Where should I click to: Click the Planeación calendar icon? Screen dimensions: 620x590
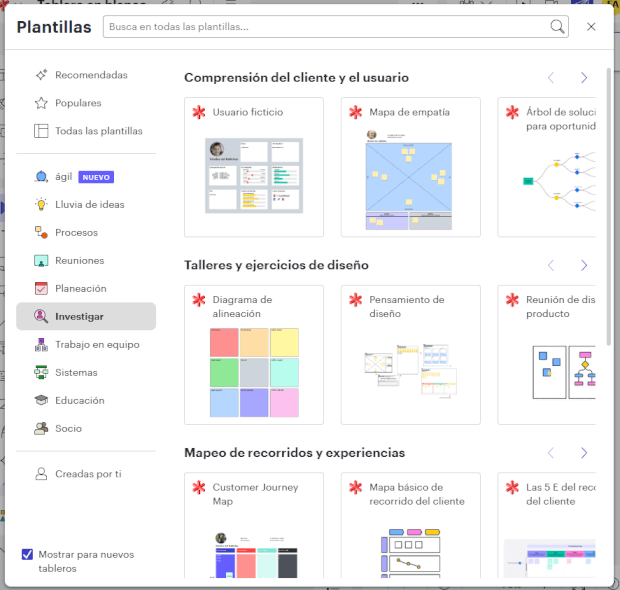(41, 288)
